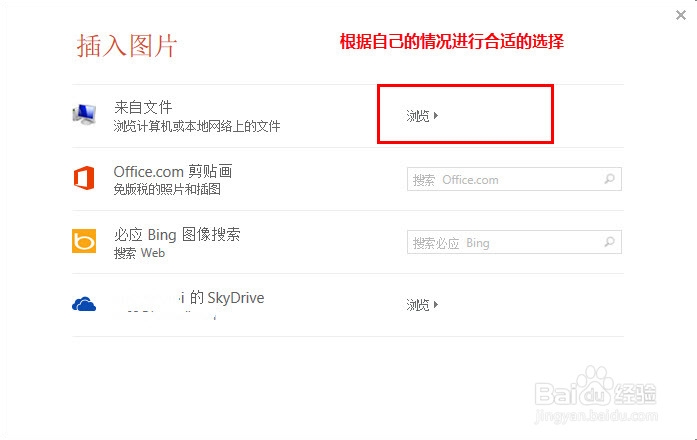Click magnifier icon in Office.com search box
This screenshot has height=440, width=697.
609,179
